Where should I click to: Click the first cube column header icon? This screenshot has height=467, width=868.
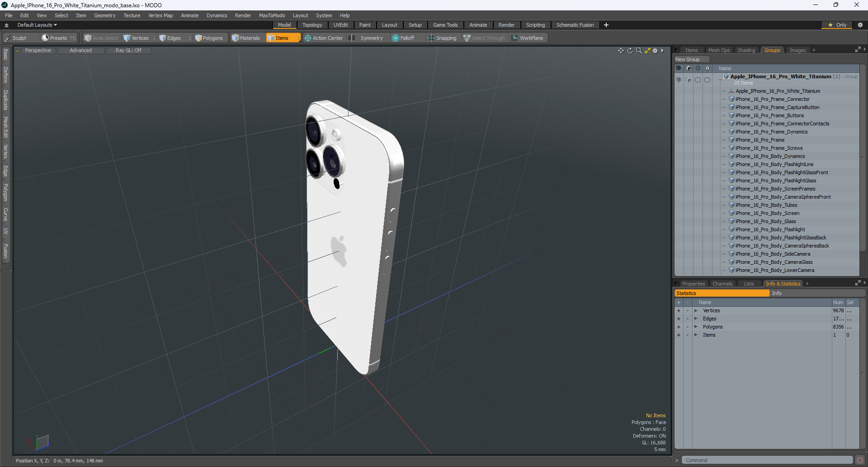click(698, 68)
